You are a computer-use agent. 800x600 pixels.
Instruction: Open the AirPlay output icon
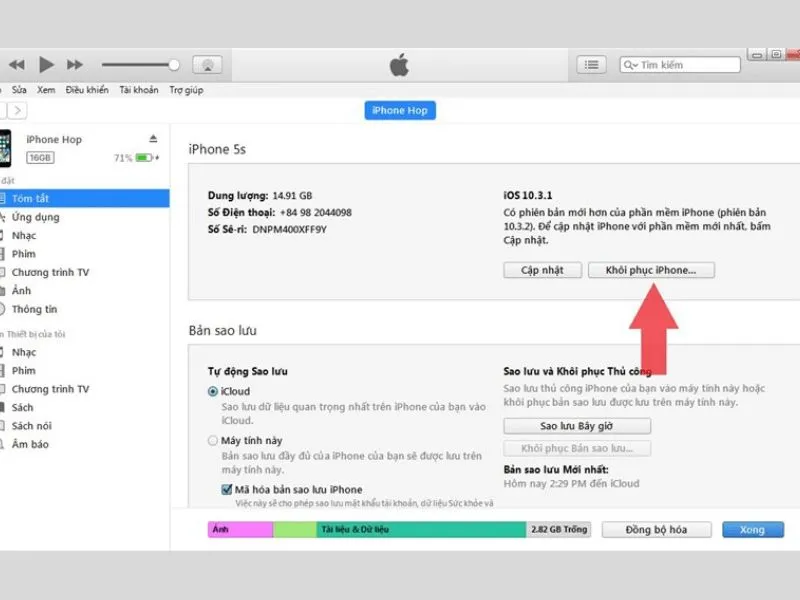(x=207, y=65)
